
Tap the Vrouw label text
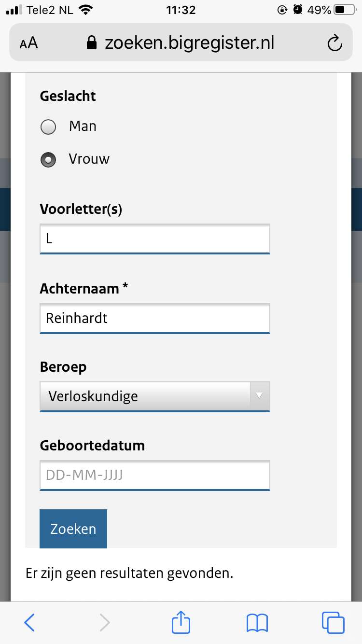point(89,159)
